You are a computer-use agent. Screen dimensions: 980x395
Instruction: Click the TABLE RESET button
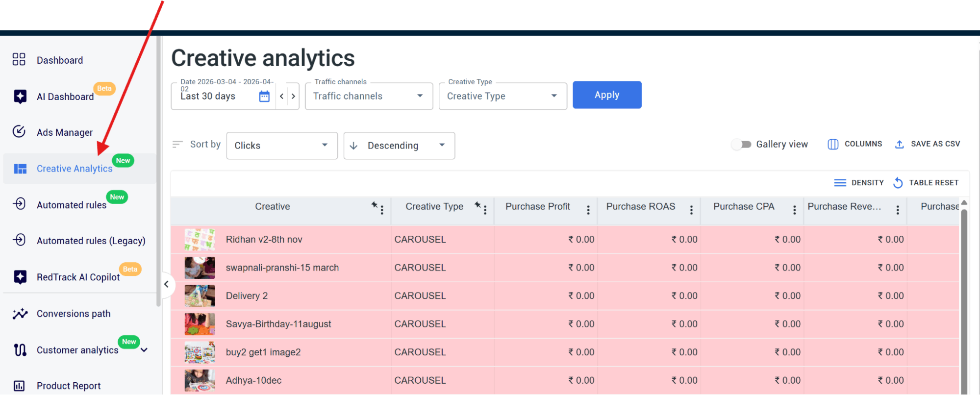926,183
